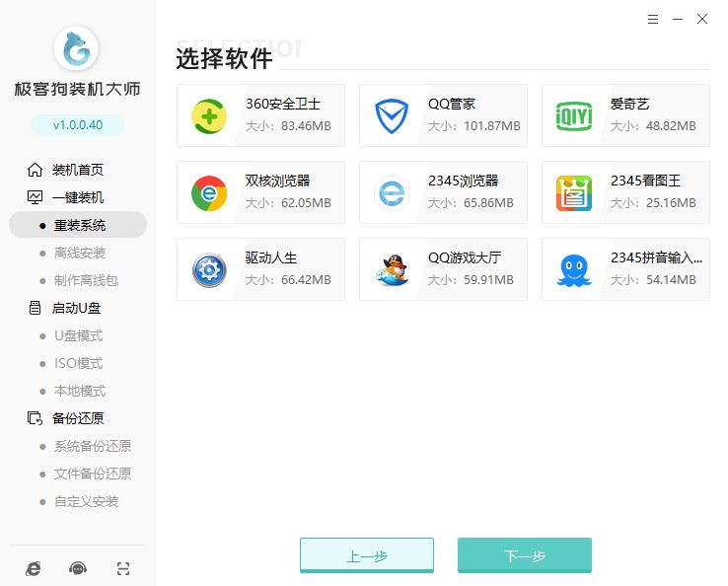The image size is (728, 586).
Task: Select the 360安全卫士 name text
Action: 283,104
